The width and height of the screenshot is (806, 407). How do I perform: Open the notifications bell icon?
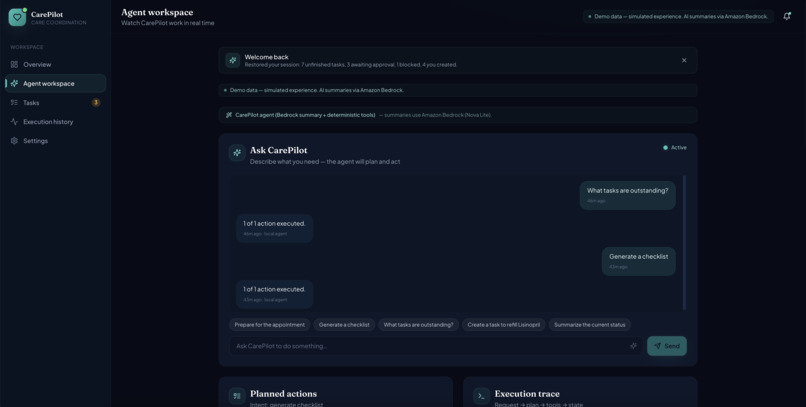click(x=787, y=16)
